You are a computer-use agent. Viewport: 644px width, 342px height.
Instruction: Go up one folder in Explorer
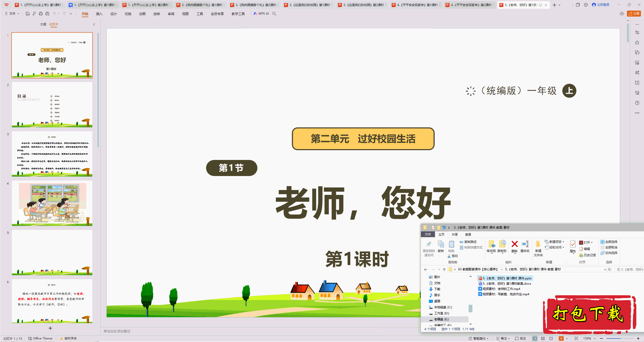tap(444, 270)
